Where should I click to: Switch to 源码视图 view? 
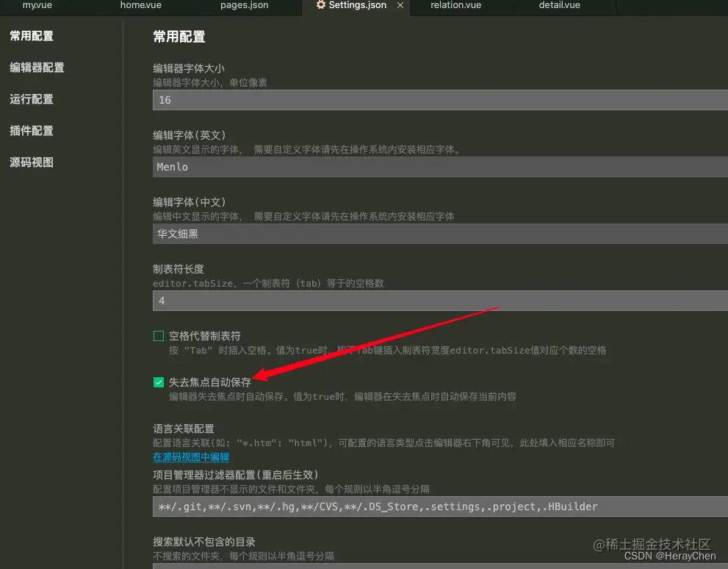[x=31, y=162]
